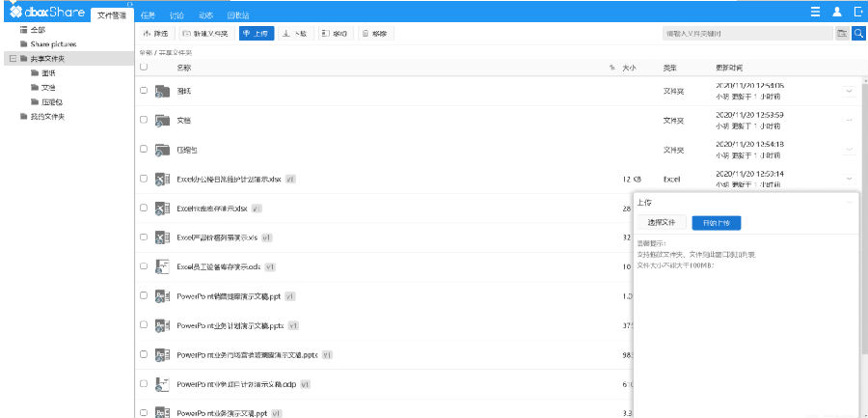Open row dropdown arrow for 图纸 folder
This screenshot has height=418, width=868.
tap(849, 91)
